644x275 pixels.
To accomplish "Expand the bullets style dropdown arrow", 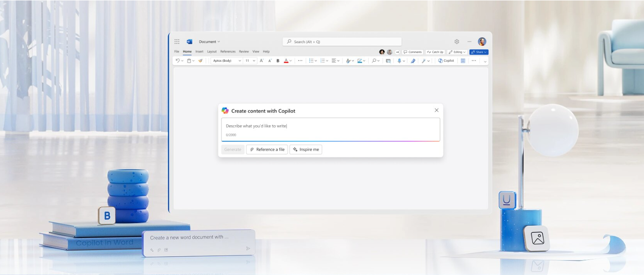I will pos(316,61).
